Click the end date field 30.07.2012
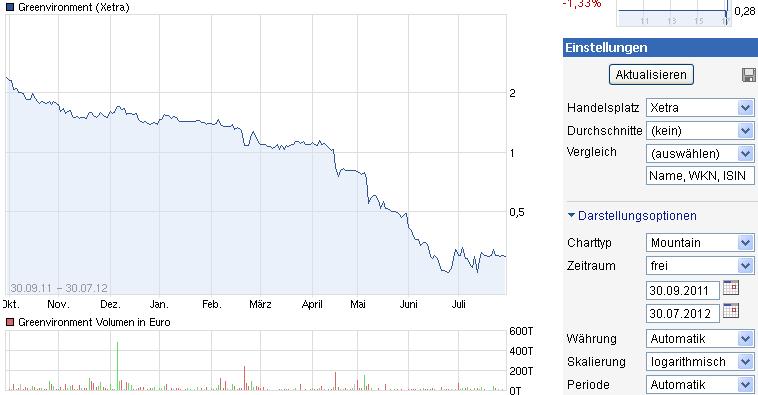Image resolution: width=758 pixels, height=395 pixels. pos(683,313)
